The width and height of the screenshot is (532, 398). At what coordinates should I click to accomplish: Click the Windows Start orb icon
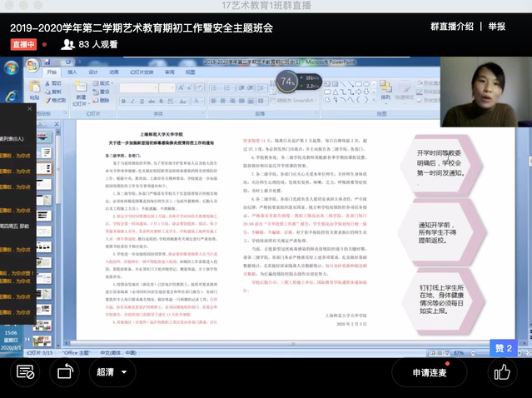[x=10, y=68]
